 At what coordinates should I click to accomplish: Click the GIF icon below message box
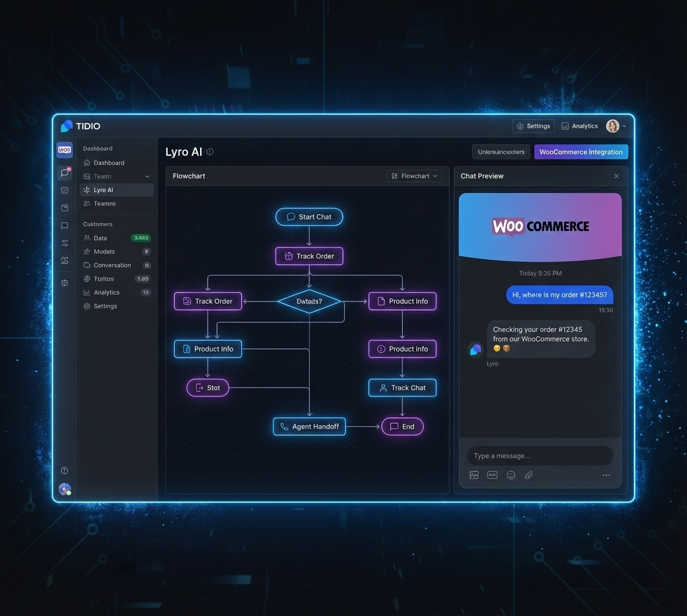(493, 475)
